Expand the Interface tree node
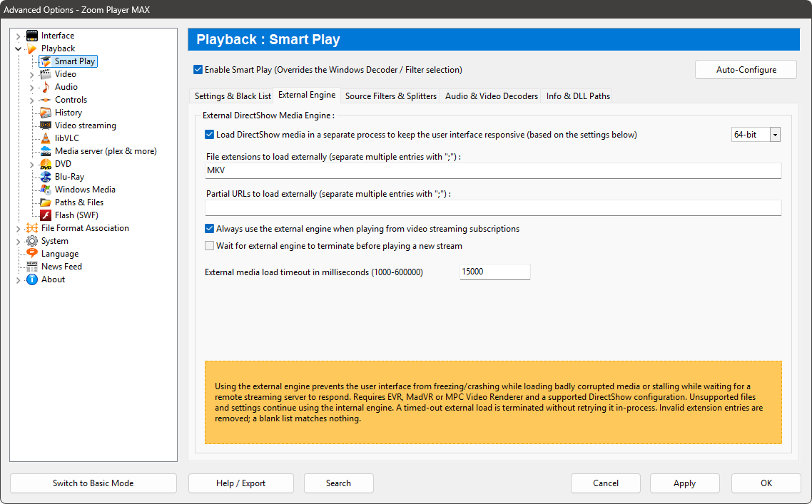The image size is (812, 504). pos(18,36)
